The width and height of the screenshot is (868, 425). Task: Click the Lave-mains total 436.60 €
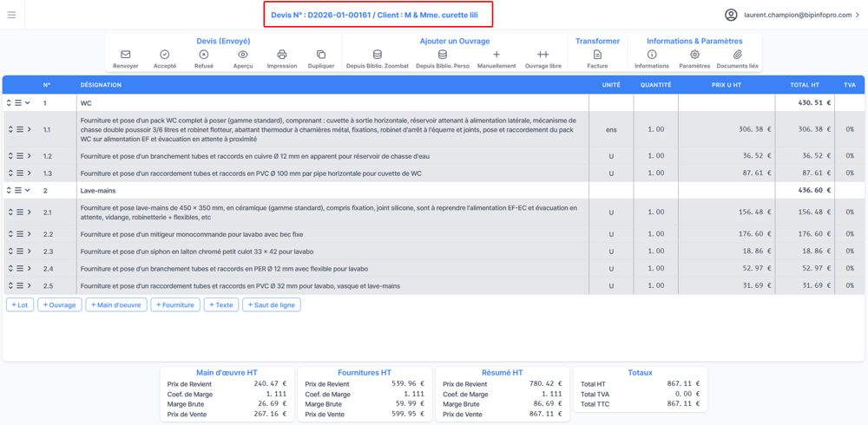click(814, 190)
